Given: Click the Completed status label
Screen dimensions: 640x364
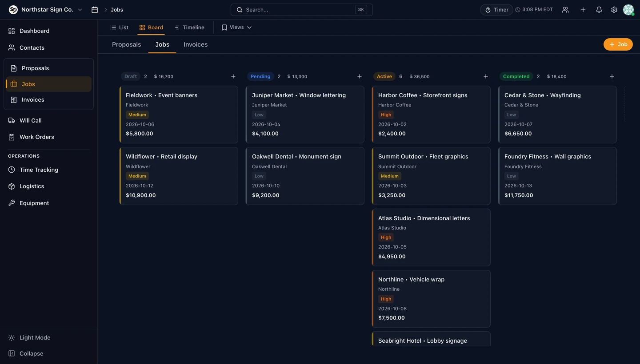Looking at the screenshot, I should 516,76.
